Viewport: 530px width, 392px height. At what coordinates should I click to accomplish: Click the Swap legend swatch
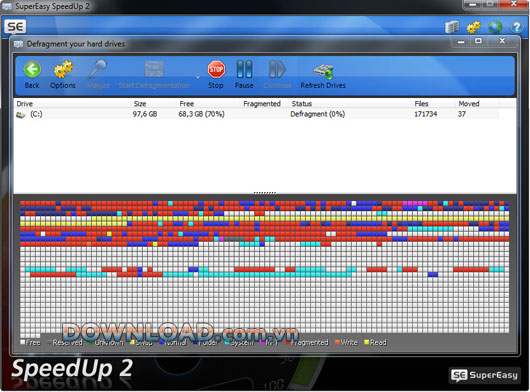click(132, 343)
